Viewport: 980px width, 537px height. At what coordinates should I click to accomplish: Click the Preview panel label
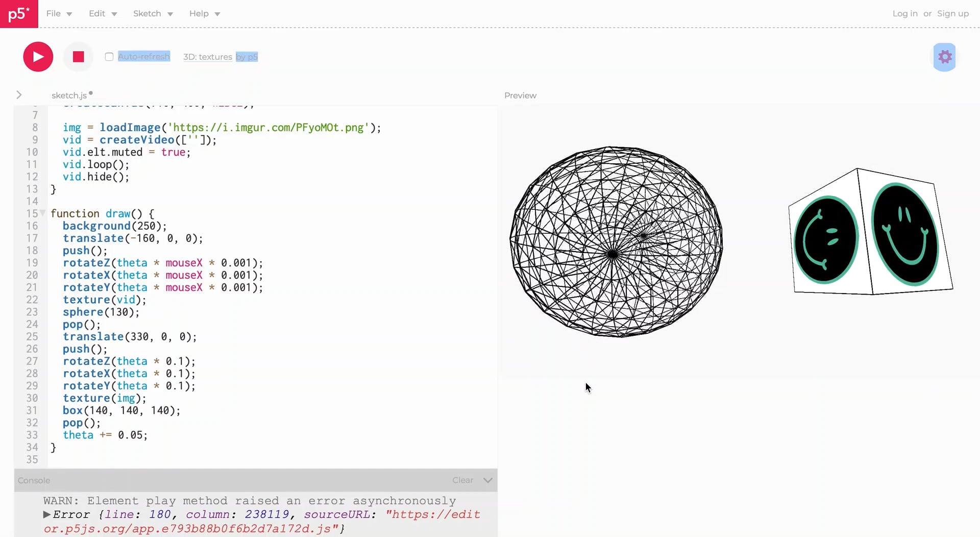tap(520, 95)
